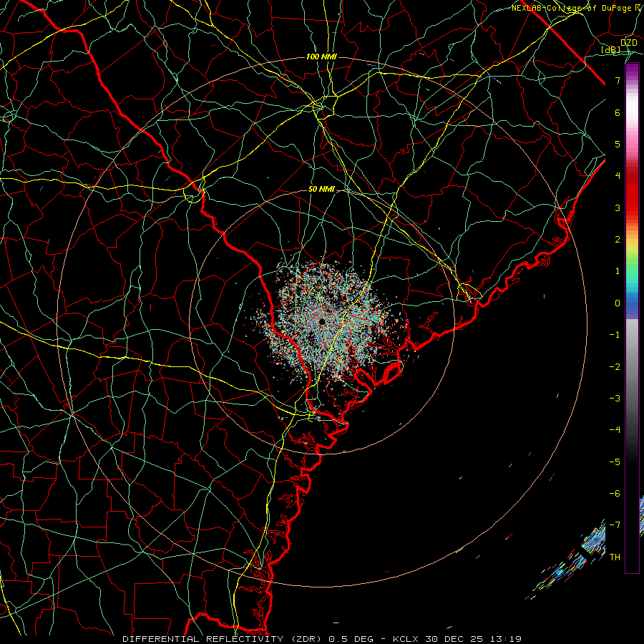The image size is (644, 644).
Task: Click the "4" value on the color scale
Action: 618,176
